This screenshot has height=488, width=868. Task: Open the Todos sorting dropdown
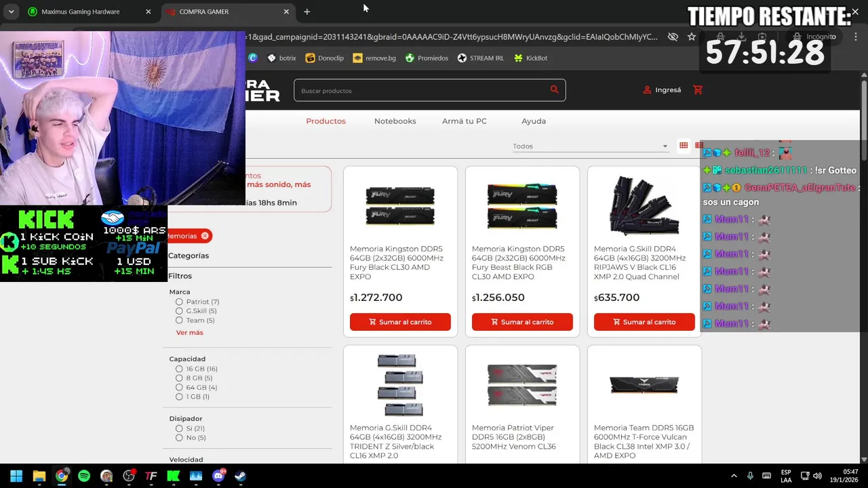(x=590, y=146)
